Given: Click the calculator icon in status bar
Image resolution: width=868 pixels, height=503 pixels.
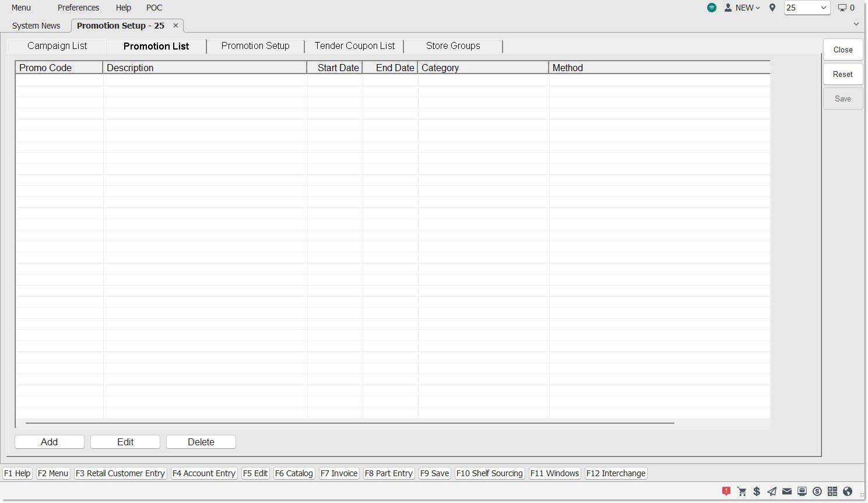Looking at the screenshot, I should click(832, 491).
